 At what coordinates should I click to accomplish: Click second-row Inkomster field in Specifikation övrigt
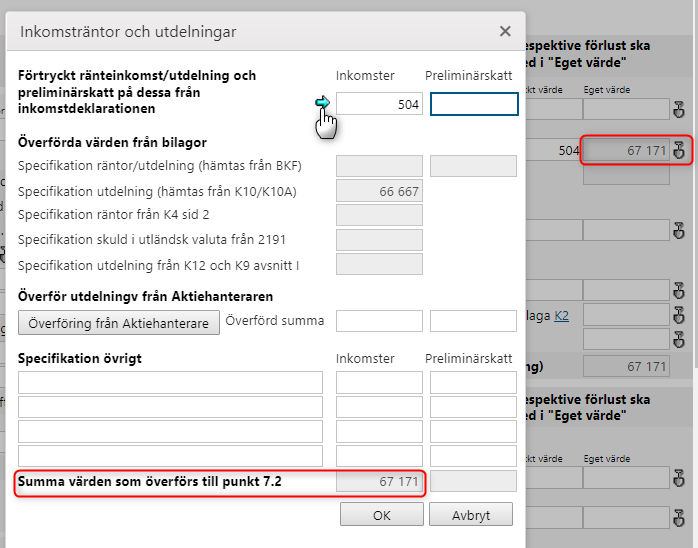coord(379,407)
